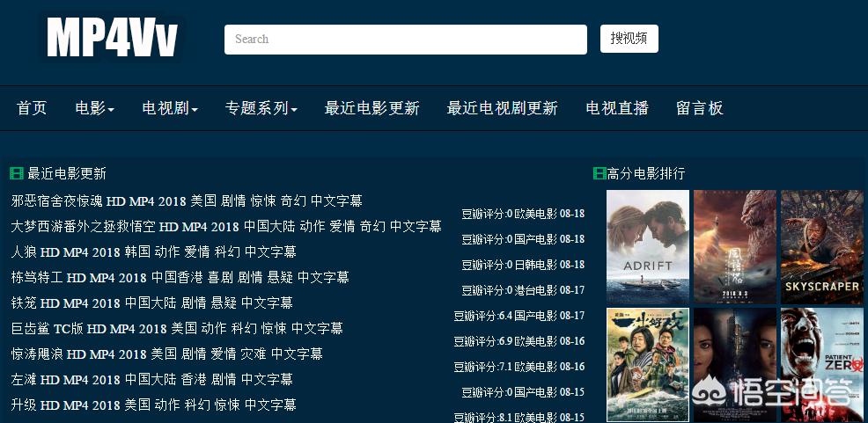Expand the 电视剧 dropdown menu
This screenshot has width=868, height=423.
(169, 108)
